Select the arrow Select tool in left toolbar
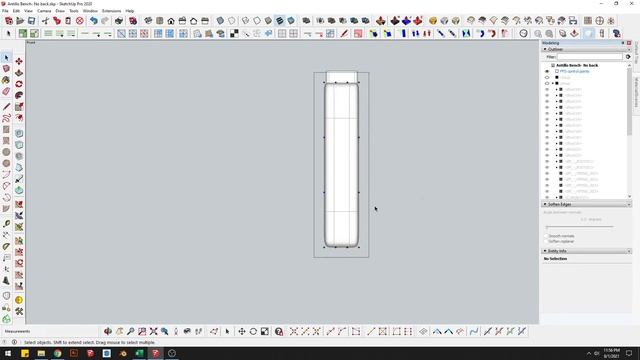This screenshot has width=640, height=360. coord(6,58)
